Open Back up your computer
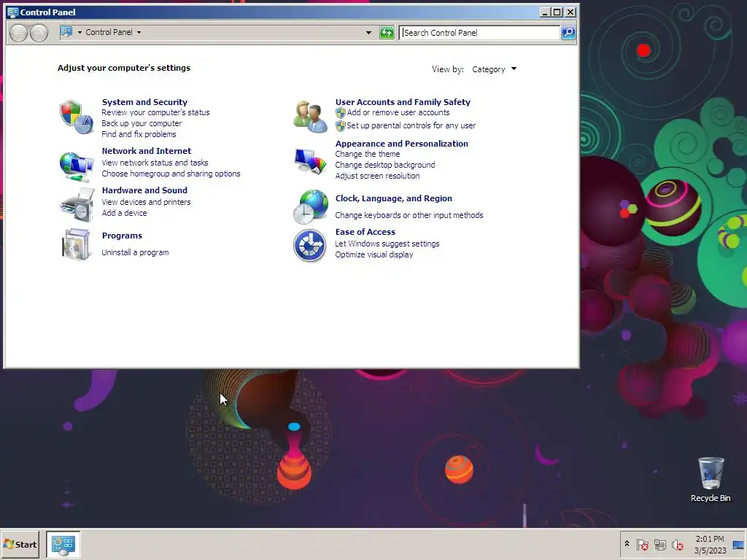747x560 pixels. [142, 123]
